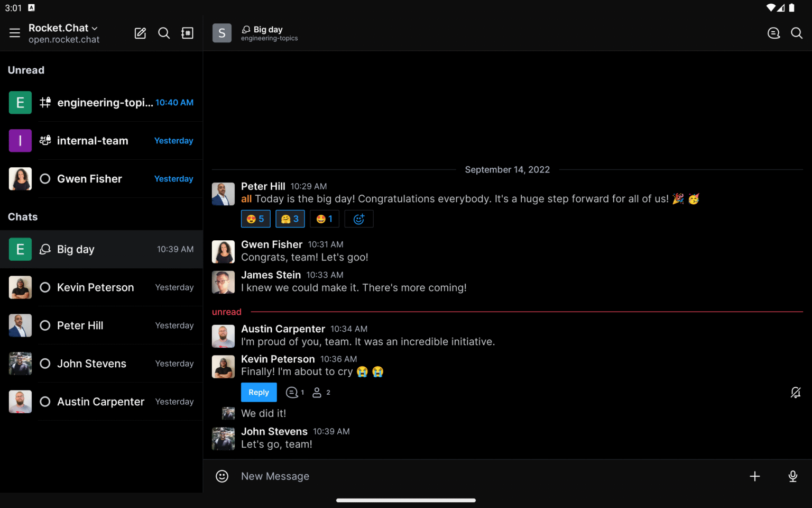This screenshot has width=812, height=508.
Task: Open threads view in the Big day channel
Action: coord(773,33)
